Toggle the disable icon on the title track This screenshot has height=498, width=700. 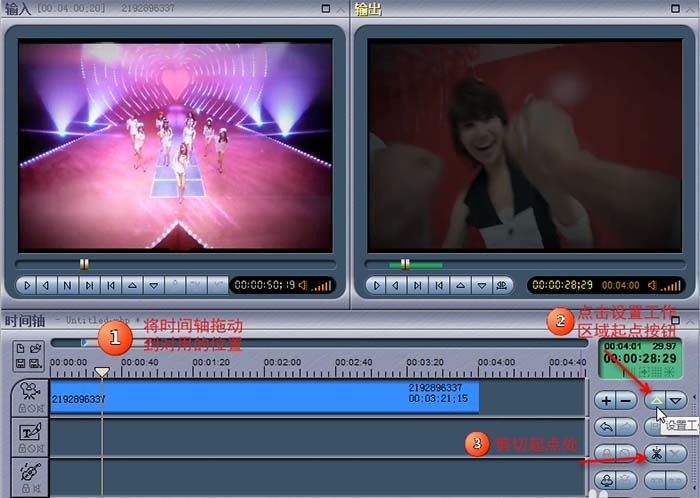(x=31, y=448)
